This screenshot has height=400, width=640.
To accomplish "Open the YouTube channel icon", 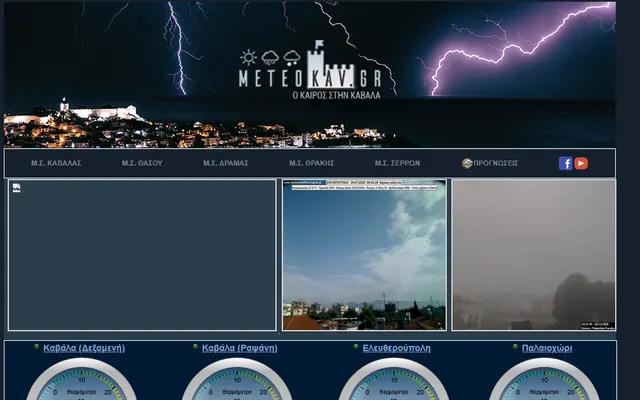I will tap(581, 163).
